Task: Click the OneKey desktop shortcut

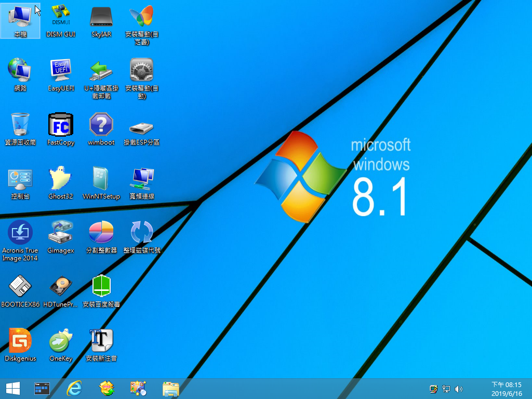Action: tap(61, 345)
